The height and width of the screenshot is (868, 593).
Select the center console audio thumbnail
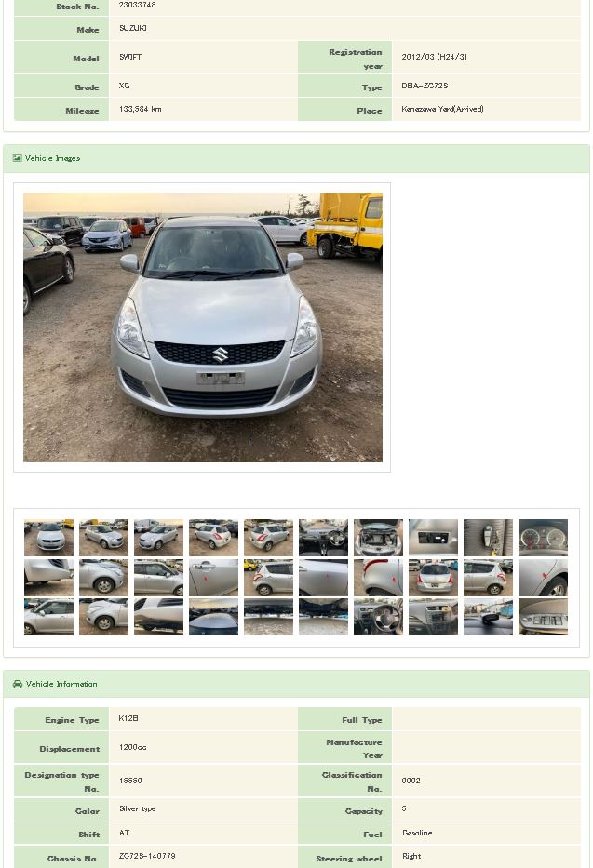click(434, 617)
